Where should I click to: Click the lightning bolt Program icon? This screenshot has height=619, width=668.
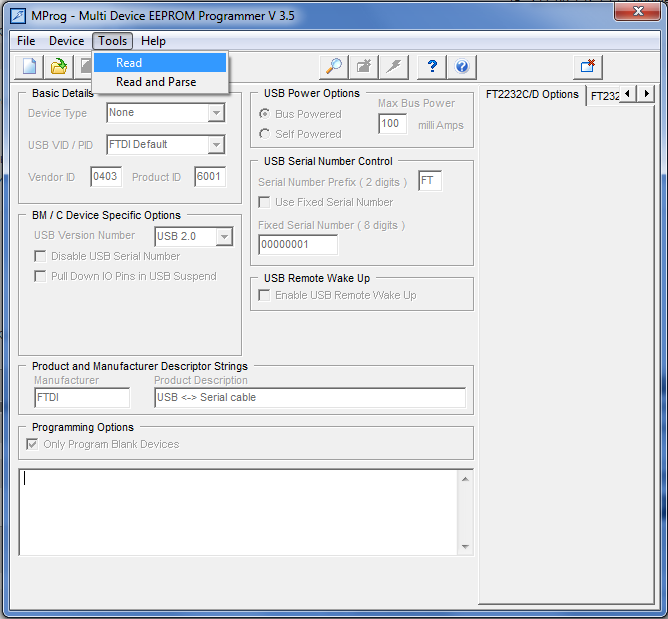pyautogui.click(x=395, y=67)
